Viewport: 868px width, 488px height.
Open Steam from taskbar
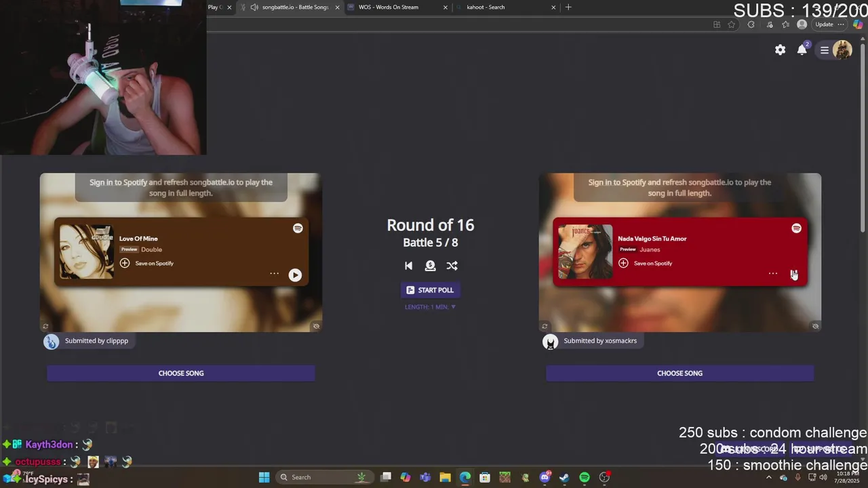pos(564,477)
